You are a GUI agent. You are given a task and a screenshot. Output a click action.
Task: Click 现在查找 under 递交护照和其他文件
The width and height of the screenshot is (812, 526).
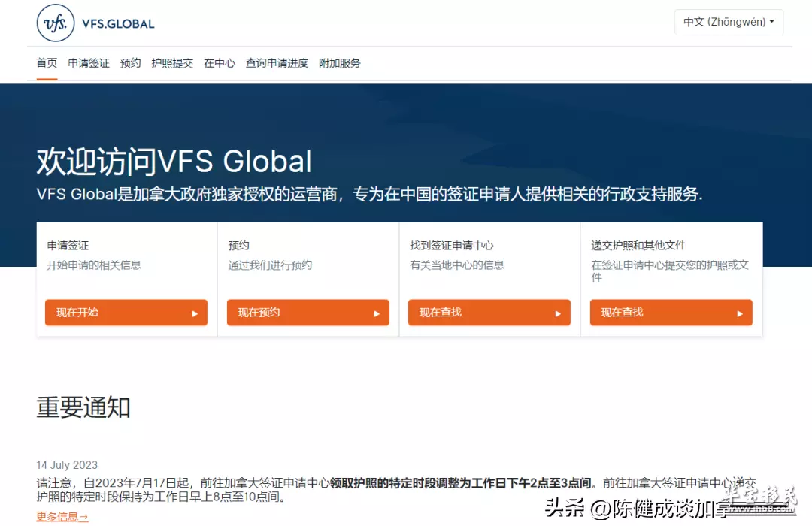[x=671, y=313]
